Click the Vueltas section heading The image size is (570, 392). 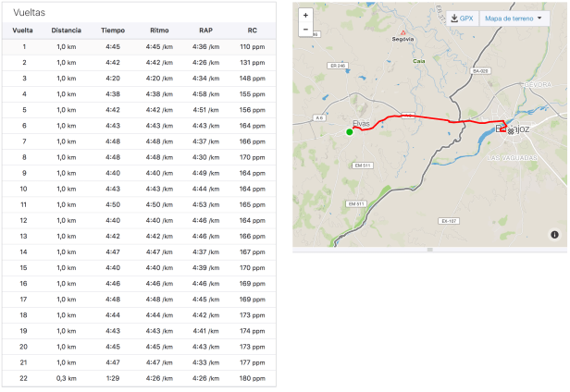pyautogui.click(x=30, y=12)
